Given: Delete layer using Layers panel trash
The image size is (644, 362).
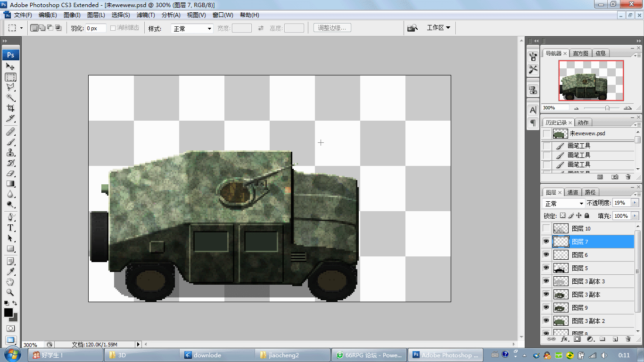Looking at the screenshot, I should pos(628,339).
